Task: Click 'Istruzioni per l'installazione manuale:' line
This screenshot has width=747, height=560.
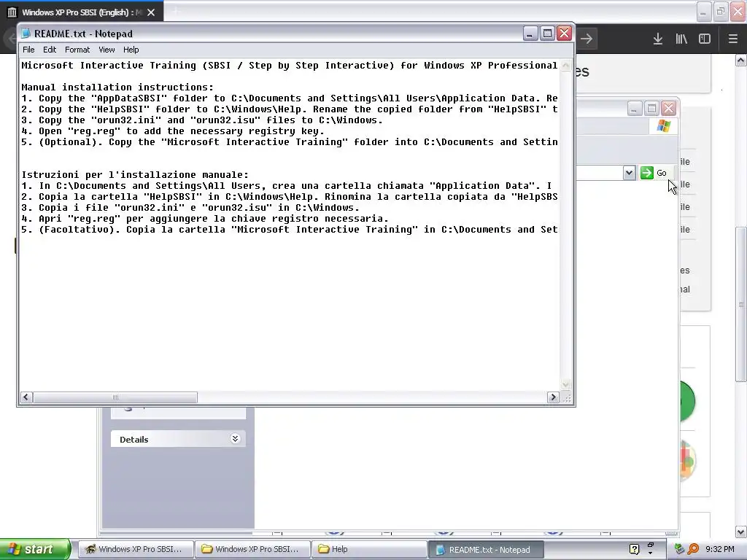Action: tap(135, 175)
